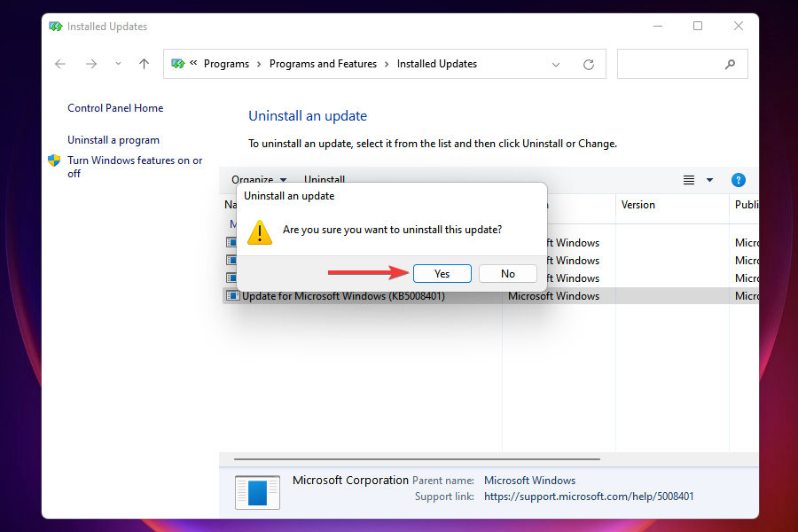Click the magnifier search icon
Screen dimensions: 798x532
click(x=730, y=64)
